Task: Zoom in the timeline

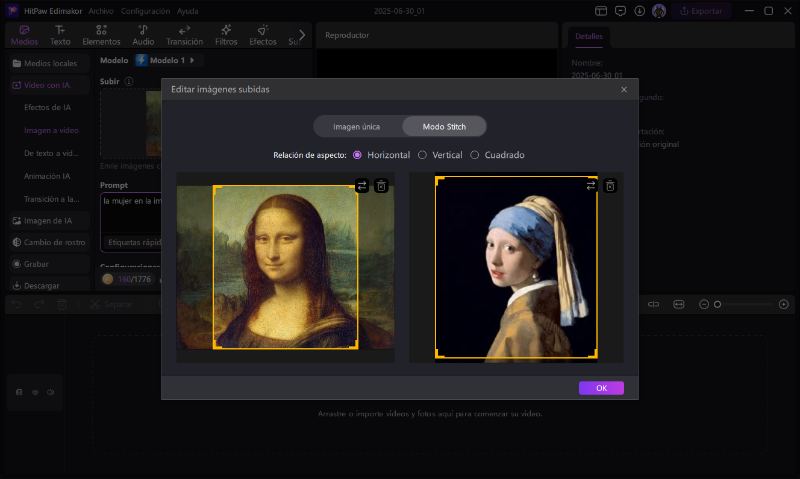Action: (x=784, y=305)
